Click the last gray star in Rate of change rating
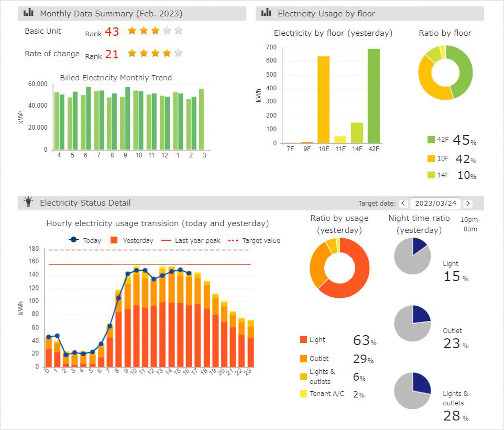 pyautogui.click(x=178, y=53)
